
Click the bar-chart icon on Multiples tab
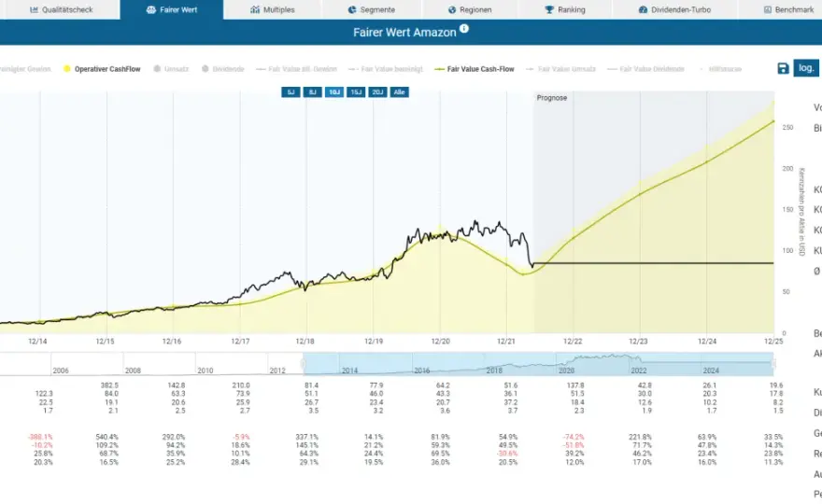point(255,9)
